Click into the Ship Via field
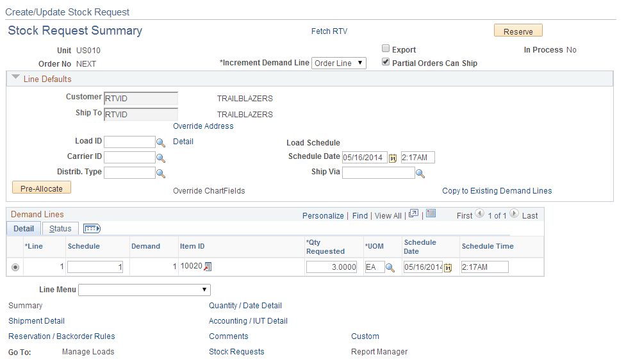The image size is (626, 364). [x=379, y=172]
